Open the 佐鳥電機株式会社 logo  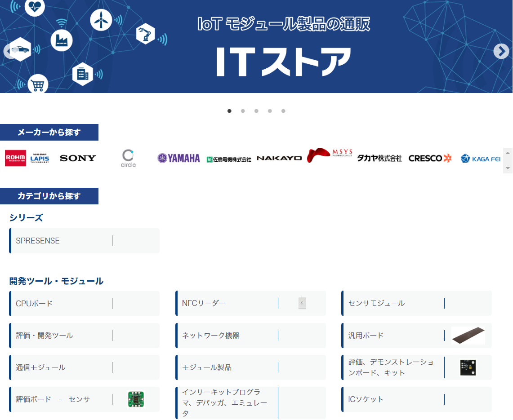229,159
